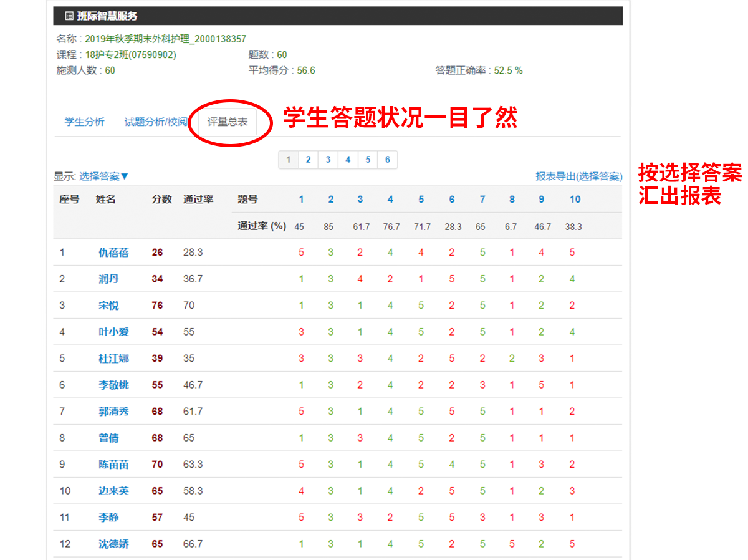Go to page 2 of results
This screenshot has height=560, width=748.
click(x=308, y=160)
